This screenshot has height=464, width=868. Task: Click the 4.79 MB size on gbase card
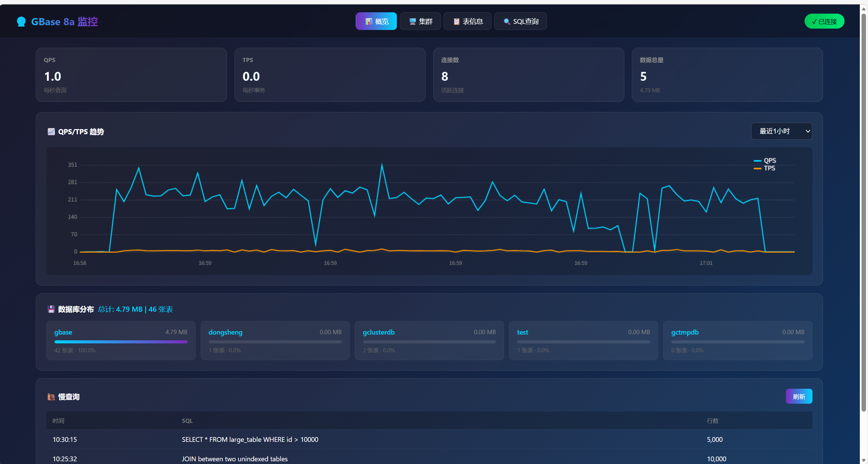(x=176, y=332)
